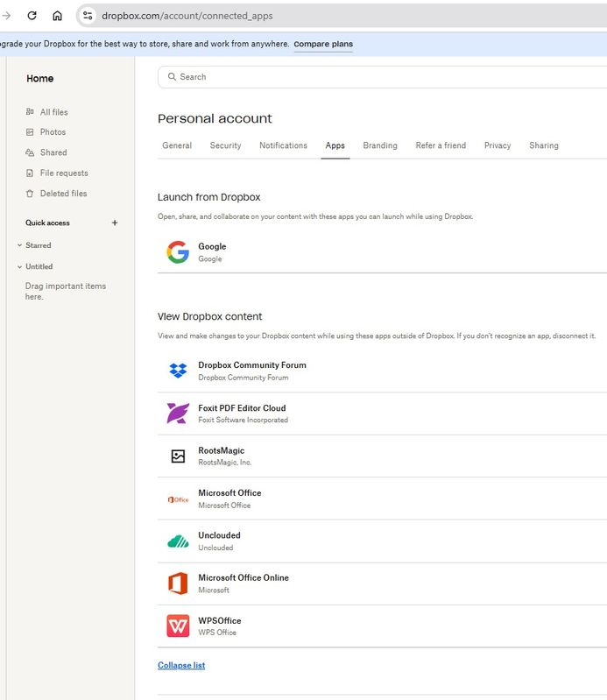Click the browser home icon
This screenshot has width=607, height=700.
click(58, 16)
